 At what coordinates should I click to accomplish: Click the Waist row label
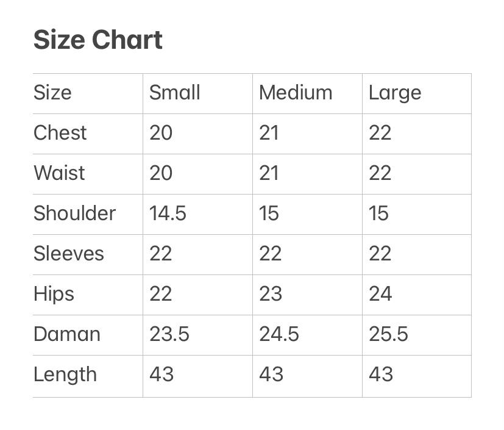coord(59,173)
